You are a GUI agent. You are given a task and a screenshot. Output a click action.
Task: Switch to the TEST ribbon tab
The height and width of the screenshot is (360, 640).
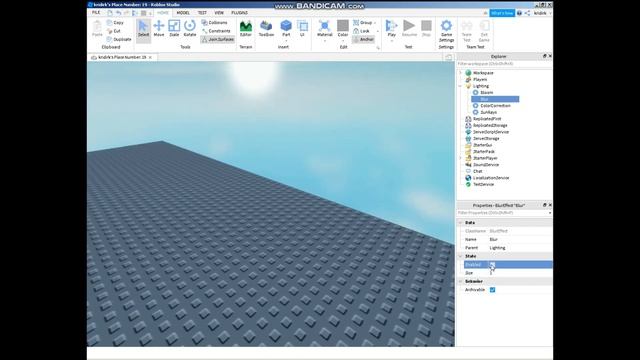pyautogui.click(x=202, y=13)
